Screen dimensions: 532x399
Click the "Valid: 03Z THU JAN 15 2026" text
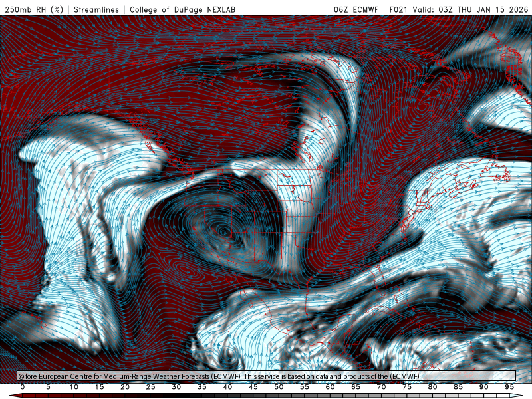click(x=470, y=9)
